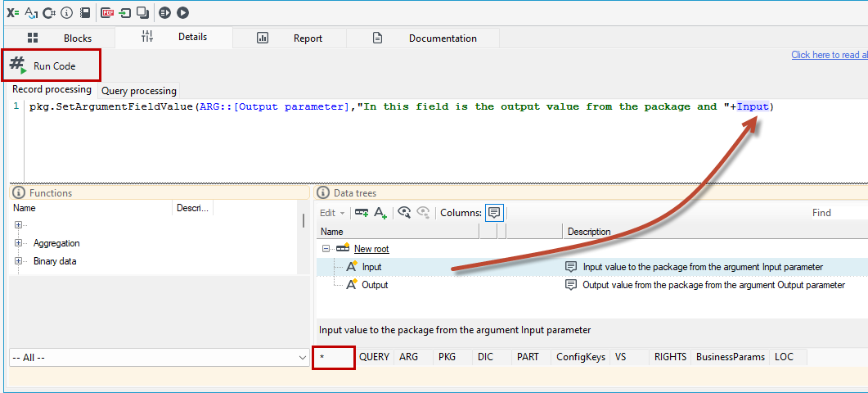The height and width of the screenshot is (393, 868).
Task: Select the BusinessParams data tree tab
Action: point(731,357)
